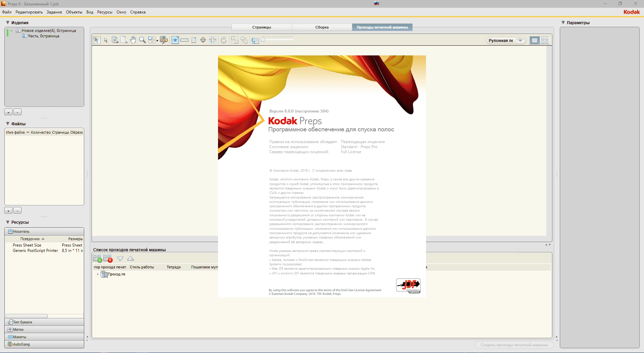The width and height of the screenshot is (644, 353).
Task: Collapse Новое изделие(A) tree node
Action: [x=12, y=31]
